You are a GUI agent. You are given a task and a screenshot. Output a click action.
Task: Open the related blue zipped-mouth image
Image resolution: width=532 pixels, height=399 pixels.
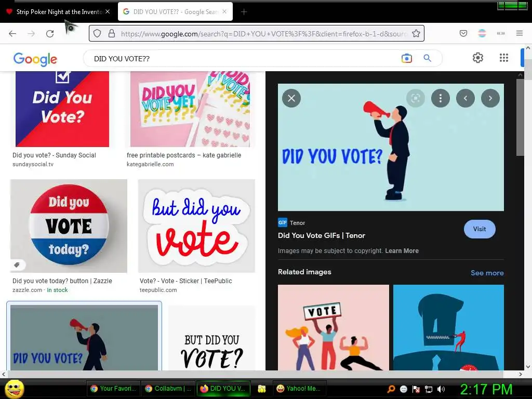click(x=448, y=327)
